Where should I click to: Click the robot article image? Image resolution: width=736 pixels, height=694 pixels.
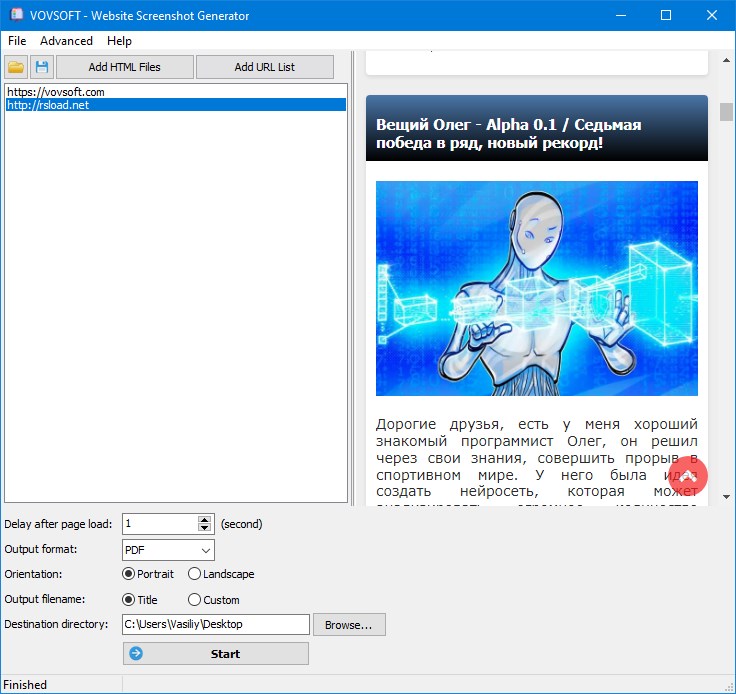coord(537,288)
